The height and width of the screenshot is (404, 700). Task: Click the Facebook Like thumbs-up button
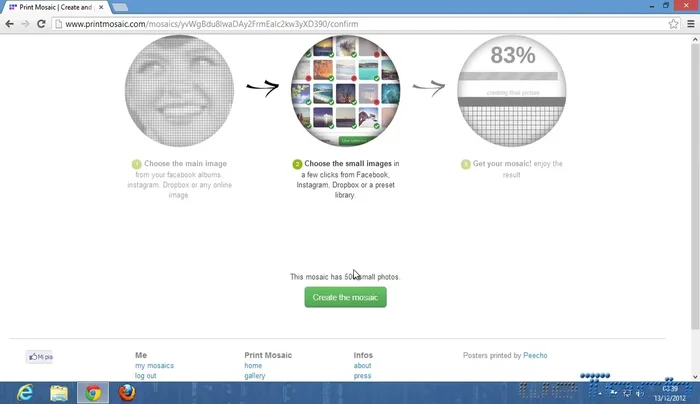[40, 357]
